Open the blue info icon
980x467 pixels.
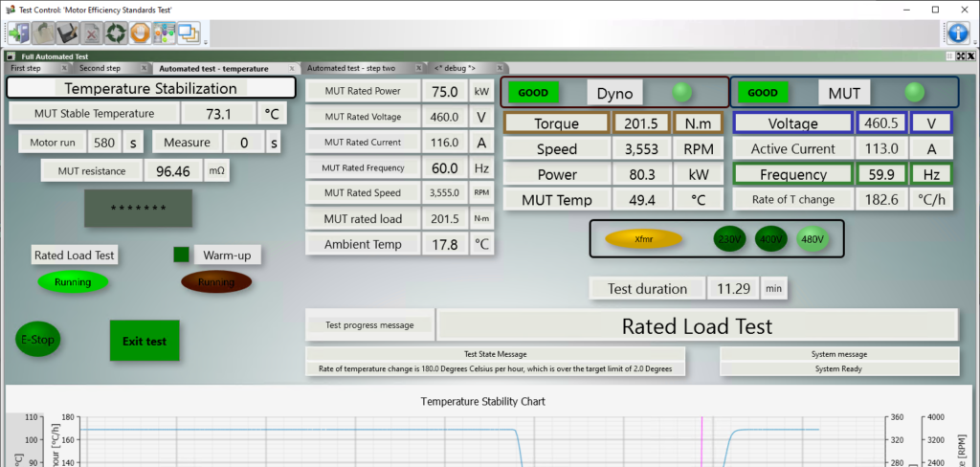click(958, 33)
